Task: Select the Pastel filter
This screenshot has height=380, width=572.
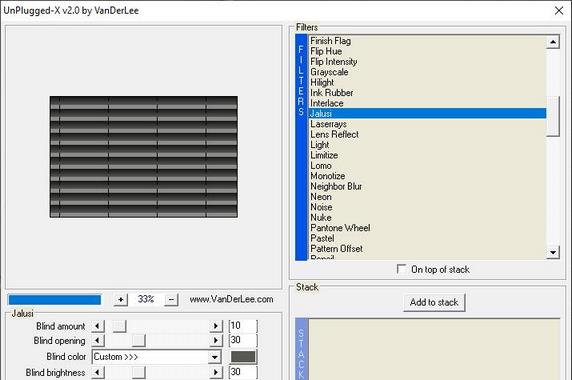Action: [x=427, y=238]
